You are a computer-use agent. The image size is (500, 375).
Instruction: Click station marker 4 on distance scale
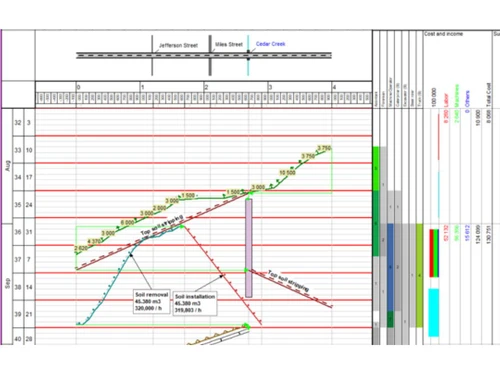(x=334, y=87)
